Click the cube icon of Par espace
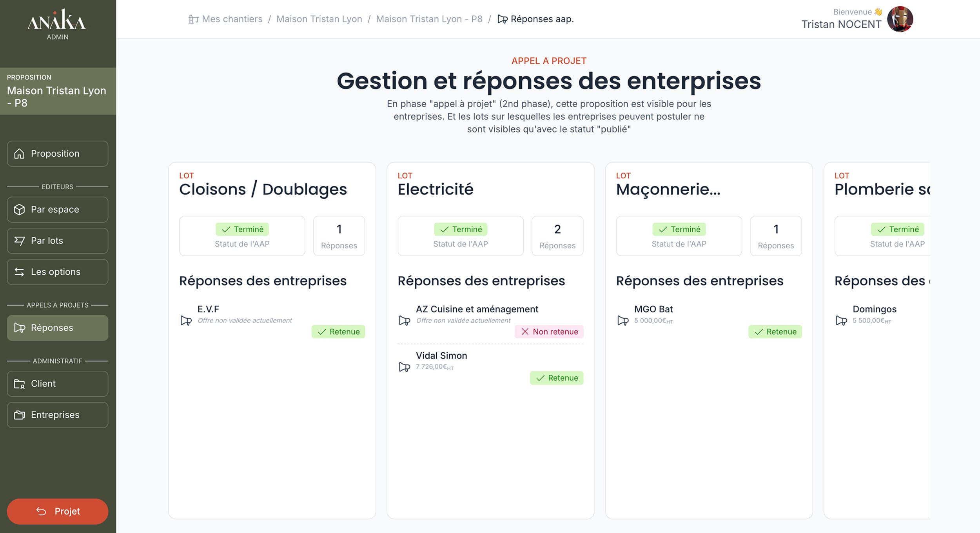Viewport: 980px width, 533px height. tap(19, 210)
